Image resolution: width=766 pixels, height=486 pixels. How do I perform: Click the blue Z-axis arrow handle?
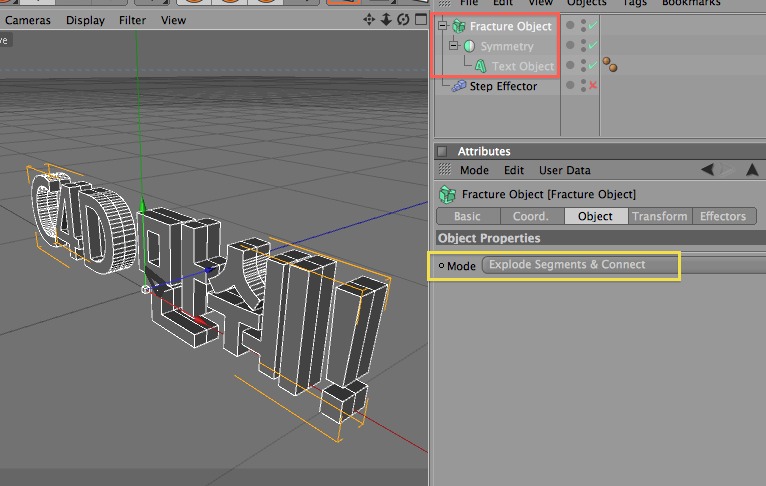pos(209,269)
